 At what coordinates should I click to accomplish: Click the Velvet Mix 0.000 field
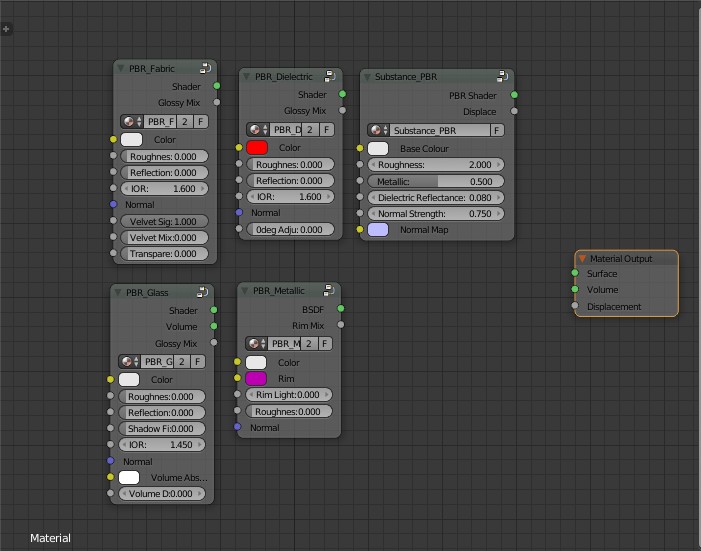(165, 237)
